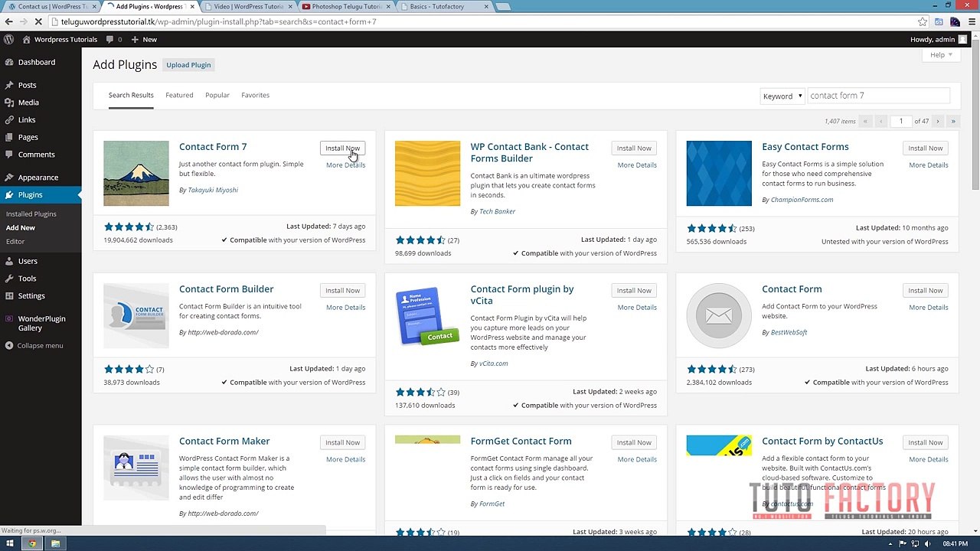Bookmark page with the star icon
This screenshot has height=551, width=980.
click(923, 21)
